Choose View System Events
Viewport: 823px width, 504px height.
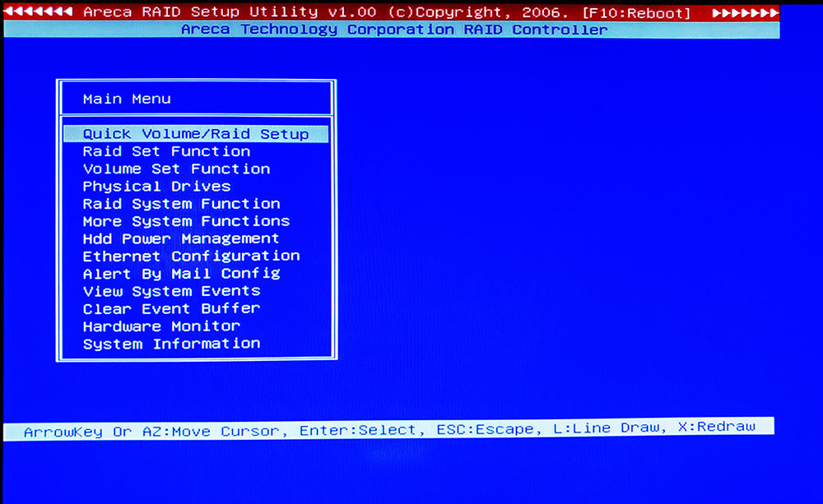pos(171,291)
